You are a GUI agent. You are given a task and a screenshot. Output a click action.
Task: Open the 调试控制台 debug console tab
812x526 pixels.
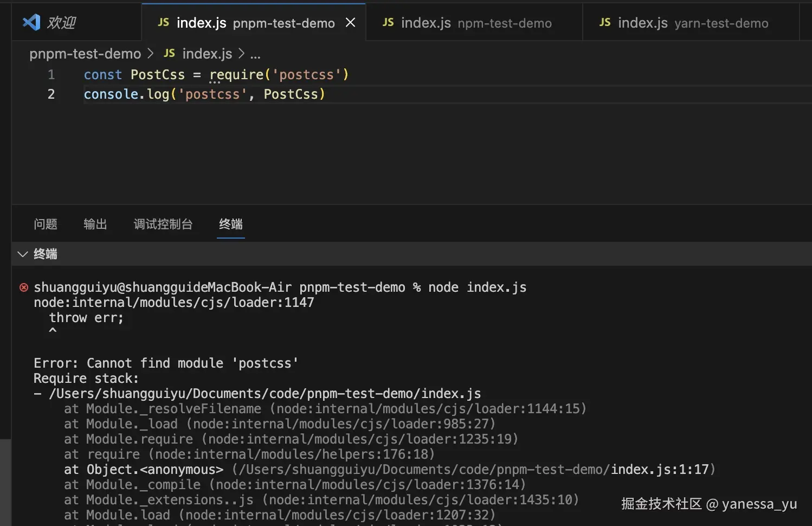[163, 224]
